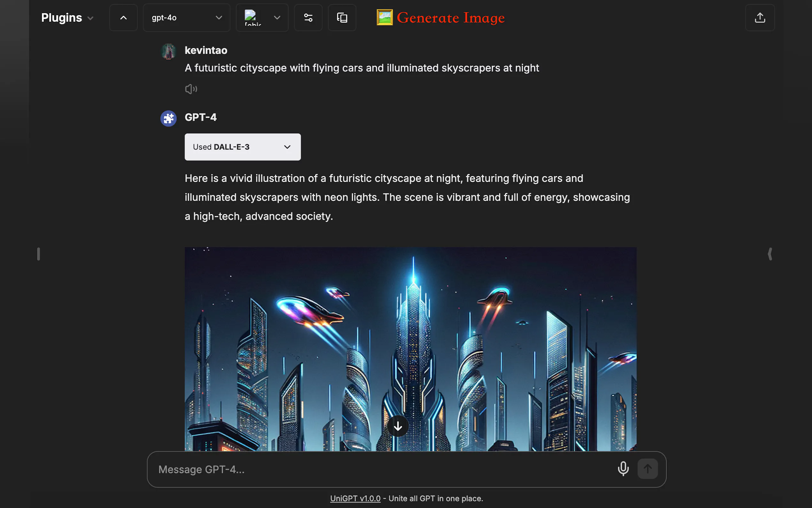
Task: Open the plugin image selector dropdown
Action: click(262, 18)
